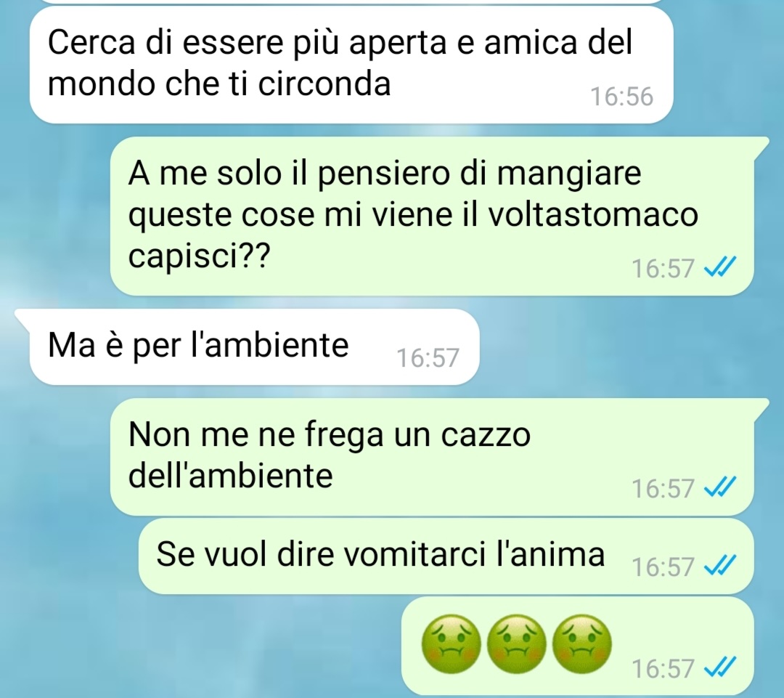Select 'Non me ne frega un cazzo' message
This screenshot has height=698, width=784.
point(431,456)
